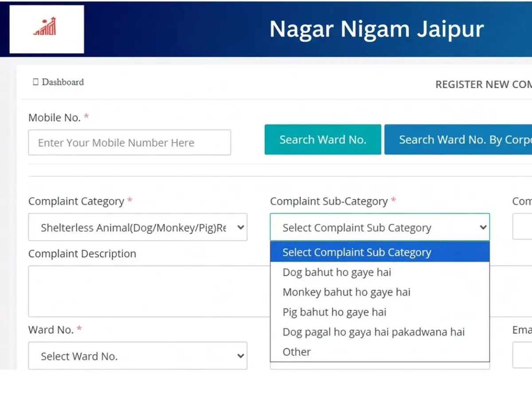The width and height of the screenshot is (532, 399).
Task: Click the Complaint Category label
Action: point(80,201)
